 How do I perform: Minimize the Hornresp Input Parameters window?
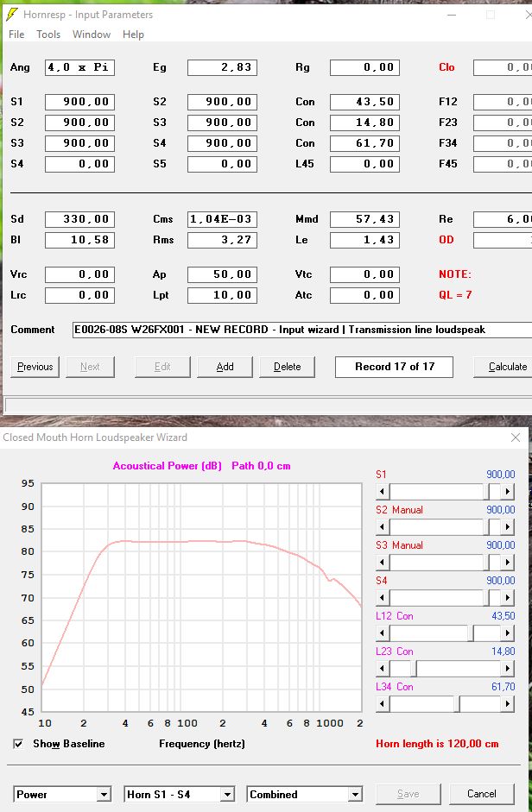(452, 15)
